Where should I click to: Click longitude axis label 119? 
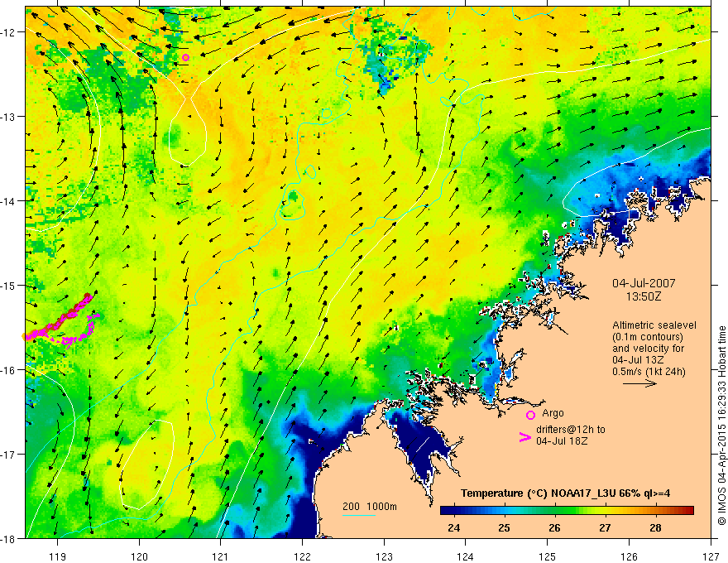click(58, 556)
